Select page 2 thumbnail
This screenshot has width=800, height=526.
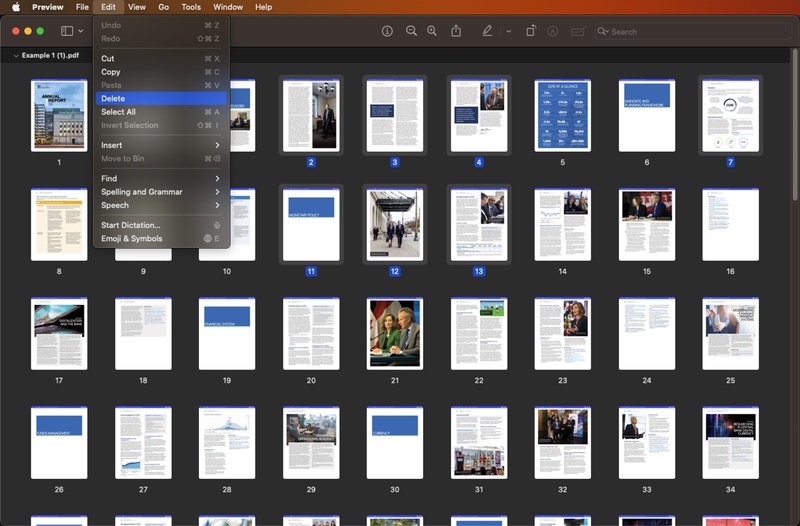click(311, 115)
